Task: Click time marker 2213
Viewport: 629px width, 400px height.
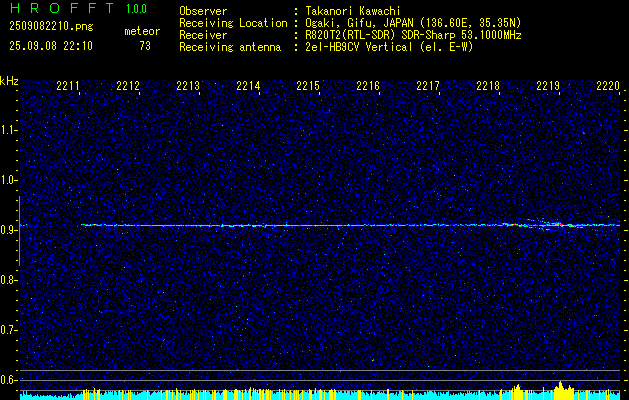Action: tap(188, 85)
